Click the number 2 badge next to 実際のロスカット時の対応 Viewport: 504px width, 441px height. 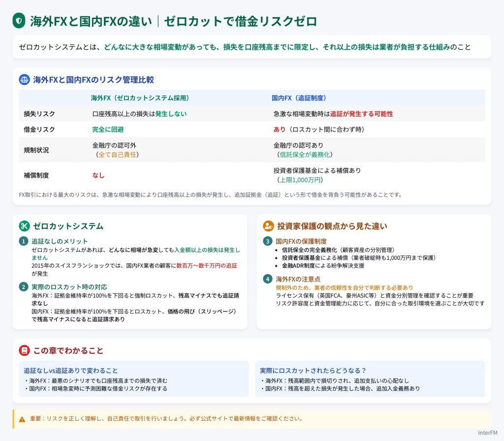pos(23,286)
